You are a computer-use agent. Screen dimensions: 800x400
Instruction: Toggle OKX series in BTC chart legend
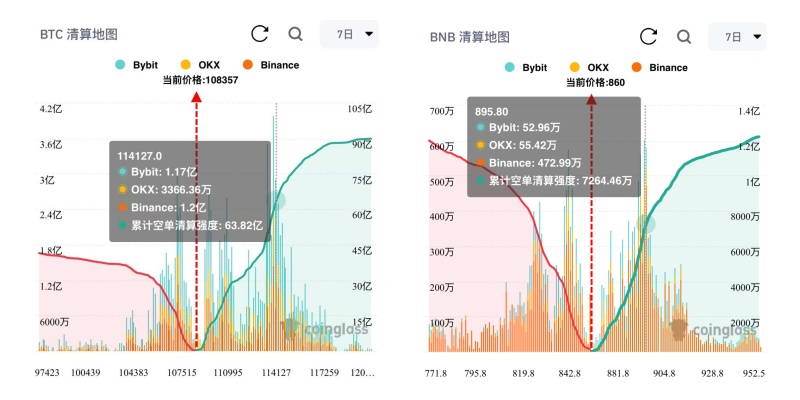(x=201, y=65)
